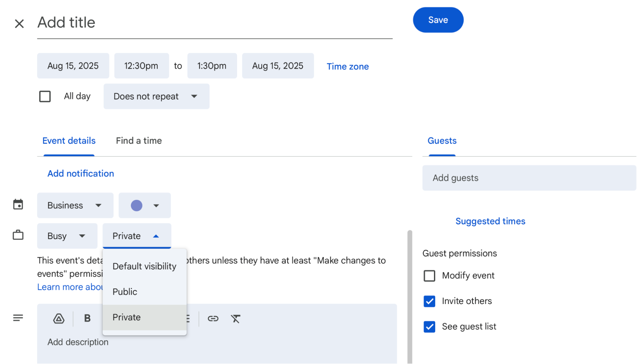Attach file with Google Drive icon

click(x=59, y=319)
